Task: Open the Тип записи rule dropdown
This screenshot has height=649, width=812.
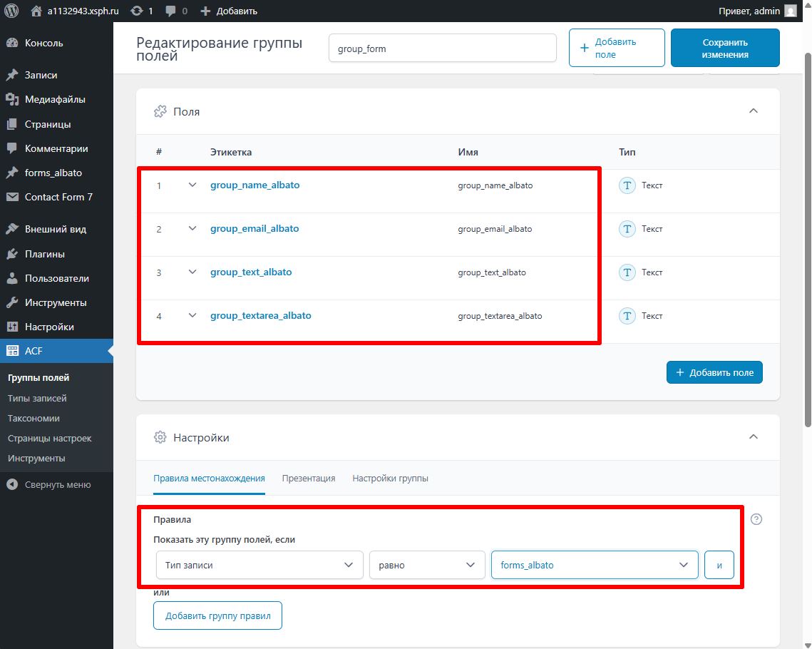Action: 259,565
